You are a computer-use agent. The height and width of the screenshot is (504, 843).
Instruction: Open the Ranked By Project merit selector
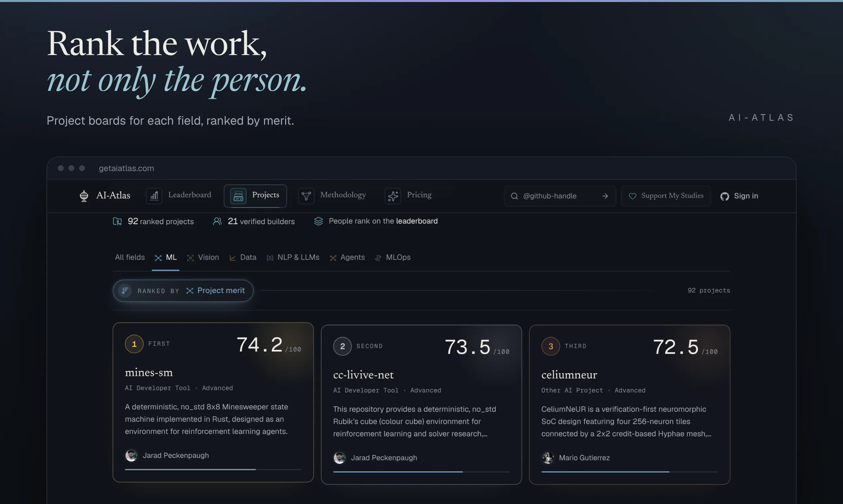pyautogui.click(x=183, y=290)
